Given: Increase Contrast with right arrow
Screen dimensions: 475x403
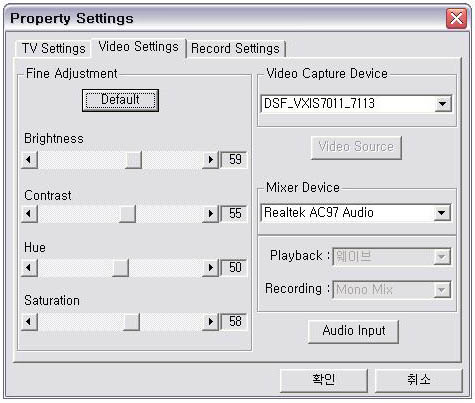Looking at the screenshot, I should (x=210, y=213).
